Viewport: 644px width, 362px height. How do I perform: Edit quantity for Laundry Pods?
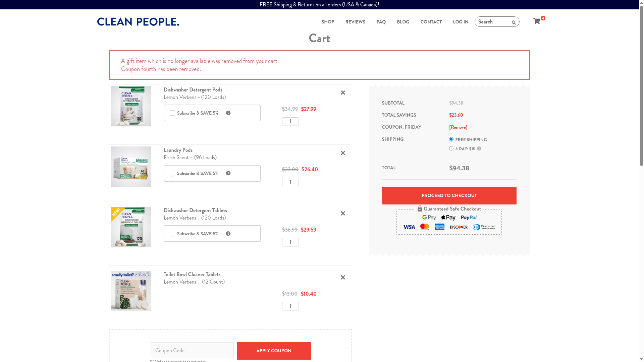(290, 182)
